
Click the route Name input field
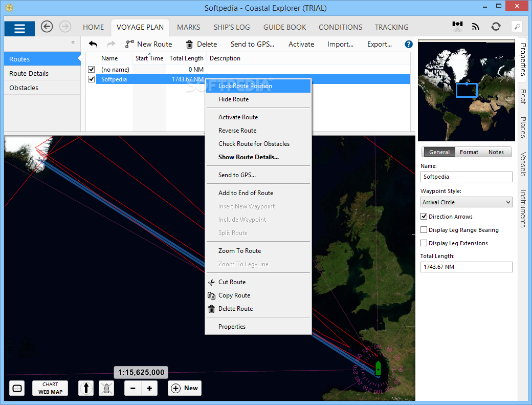[x=466, y=177]
